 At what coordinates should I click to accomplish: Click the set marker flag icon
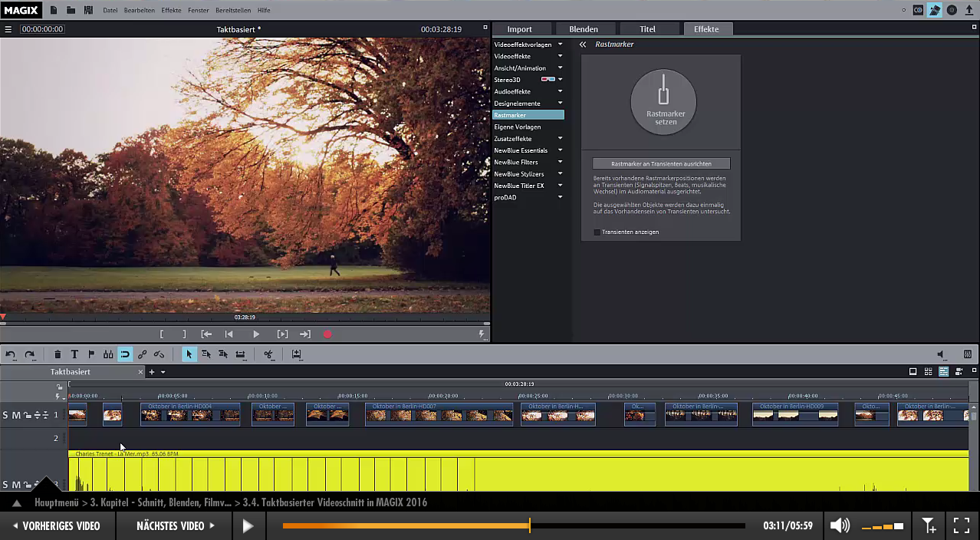tap(91, 354)
